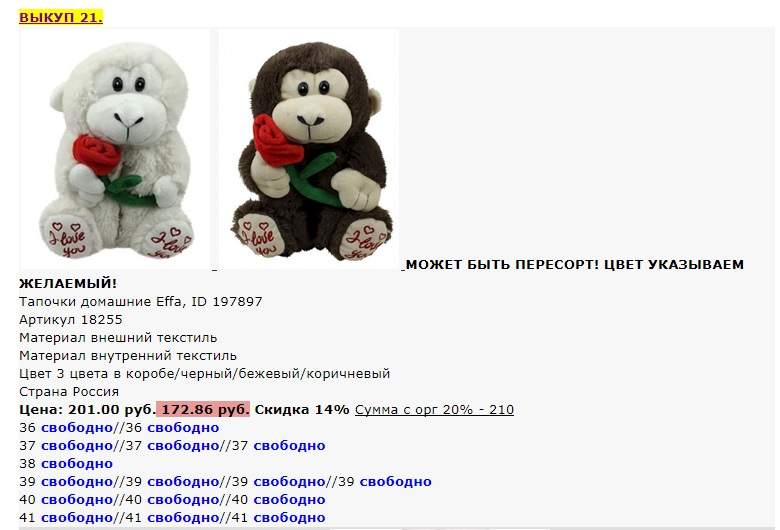Select the only size 38 свободно slot
This screenshot has width=780, height=530.
77,464
